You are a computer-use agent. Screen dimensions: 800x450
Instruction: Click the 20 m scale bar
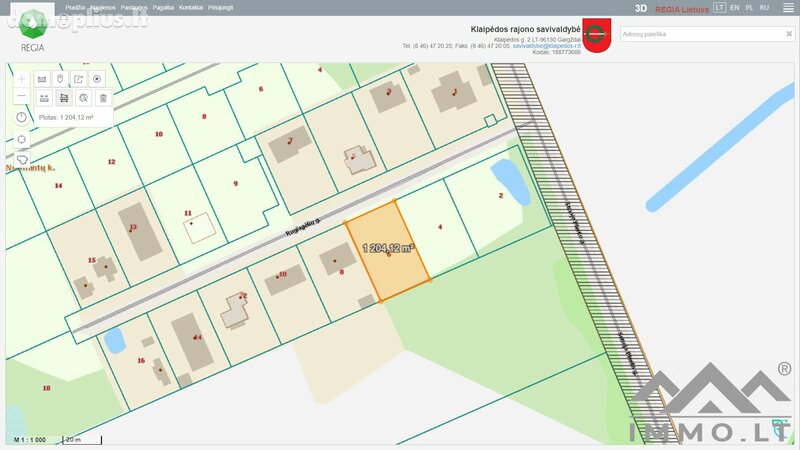click(x=82, y=439)
